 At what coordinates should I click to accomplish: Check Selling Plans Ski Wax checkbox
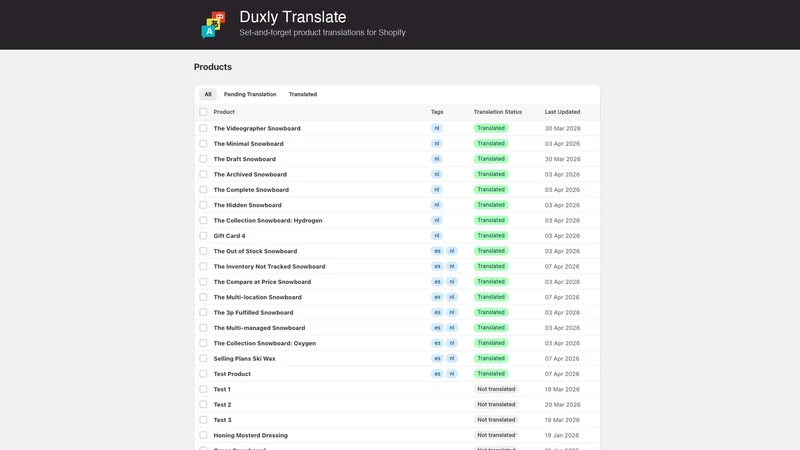[x=203, y=358]
